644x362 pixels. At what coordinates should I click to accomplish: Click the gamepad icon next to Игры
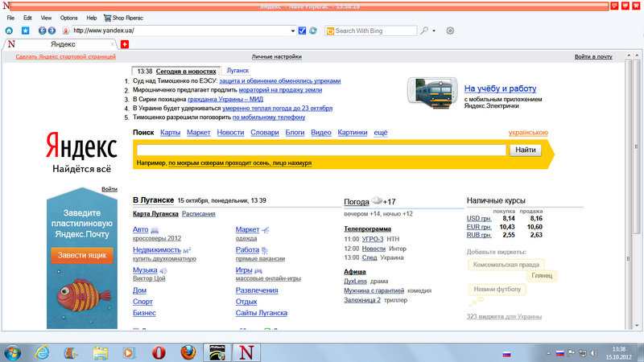258,271
